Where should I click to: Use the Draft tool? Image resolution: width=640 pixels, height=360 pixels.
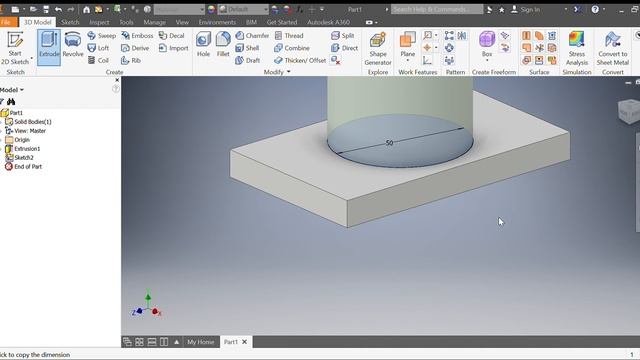(x=248, y=60)
